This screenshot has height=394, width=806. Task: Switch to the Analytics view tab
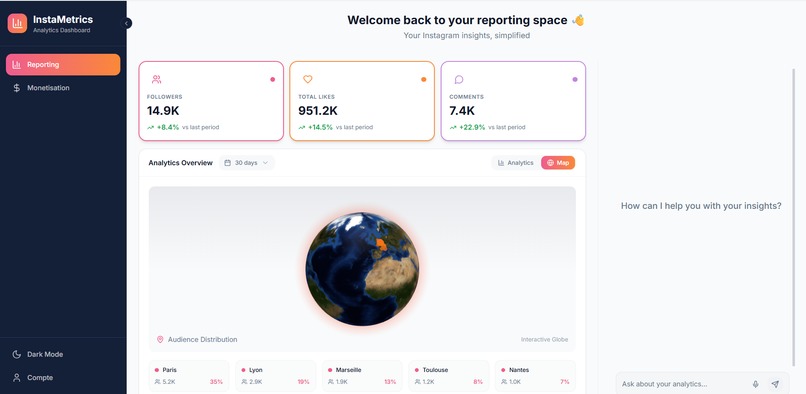point(516,163)
